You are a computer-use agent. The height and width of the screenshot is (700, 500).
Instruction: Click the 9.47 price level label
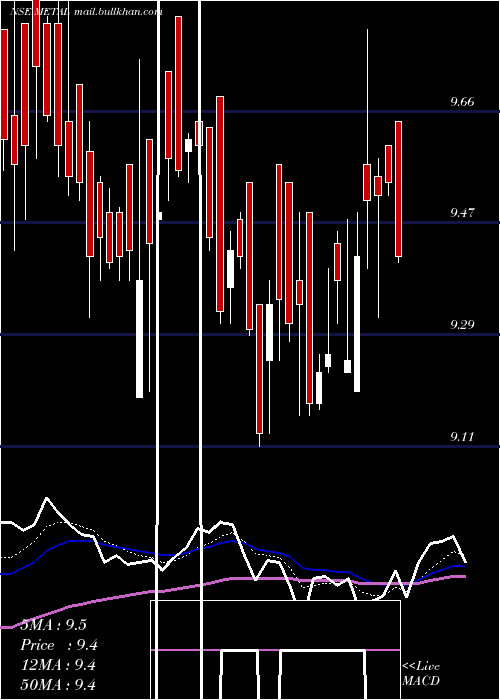[462, 212]
